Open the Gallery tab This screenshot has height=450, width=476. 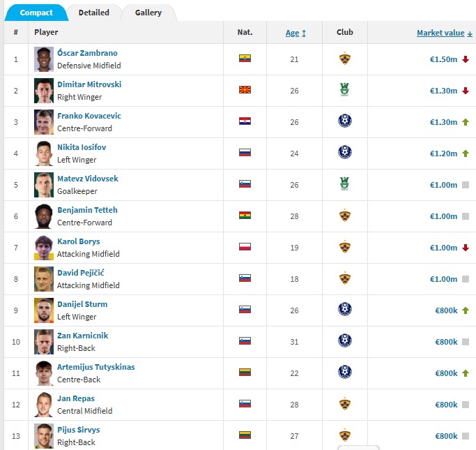(148, 13)
